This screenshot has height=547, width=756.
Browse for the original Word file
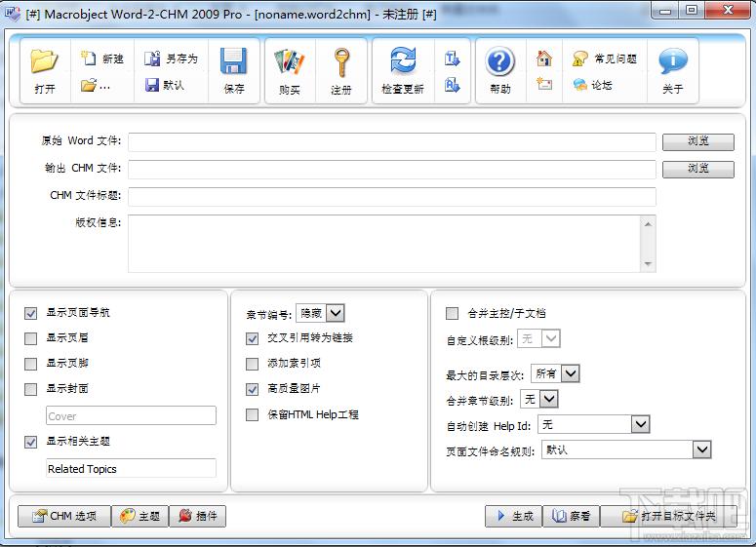click(698, 141)
